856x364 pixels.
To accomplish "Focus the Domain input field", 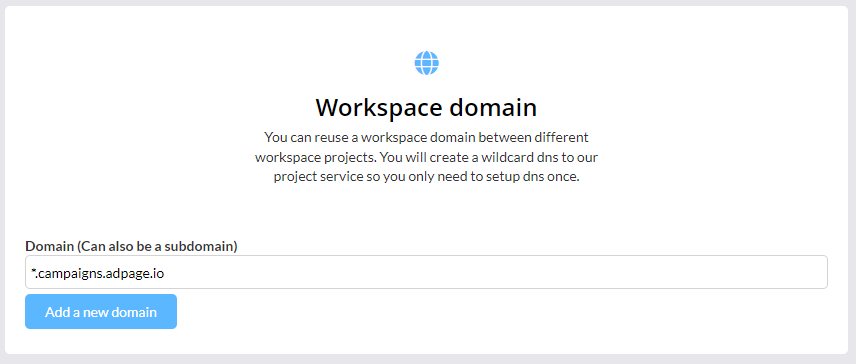I will click(426, 272).
